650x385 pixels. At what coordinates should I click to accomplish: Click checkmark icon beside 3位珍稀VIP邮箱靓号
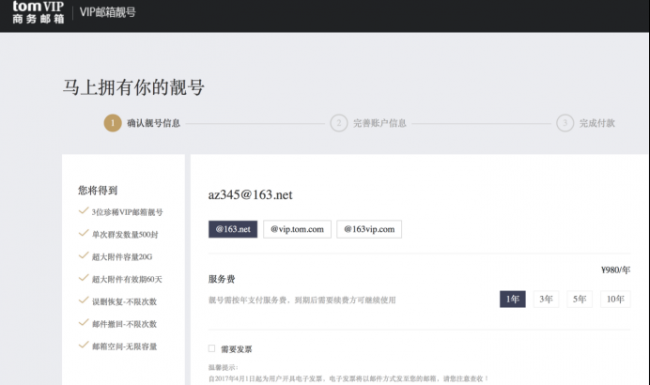[83, 211]
